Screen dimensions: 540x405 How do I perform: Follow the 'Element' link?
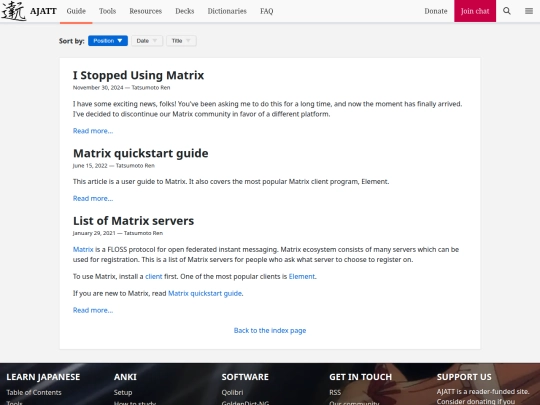pos(302,277)
